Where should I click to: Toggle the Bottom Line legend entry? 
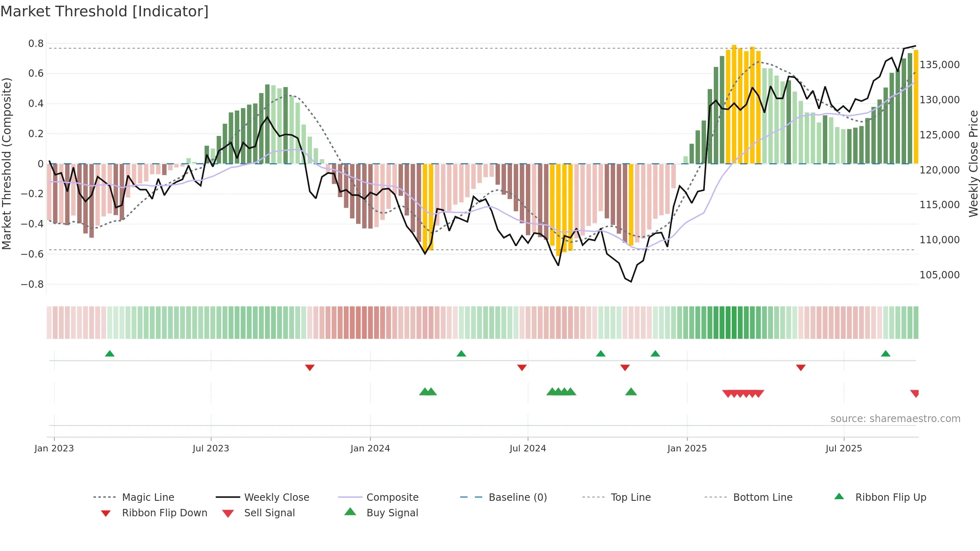coord(748,497)
